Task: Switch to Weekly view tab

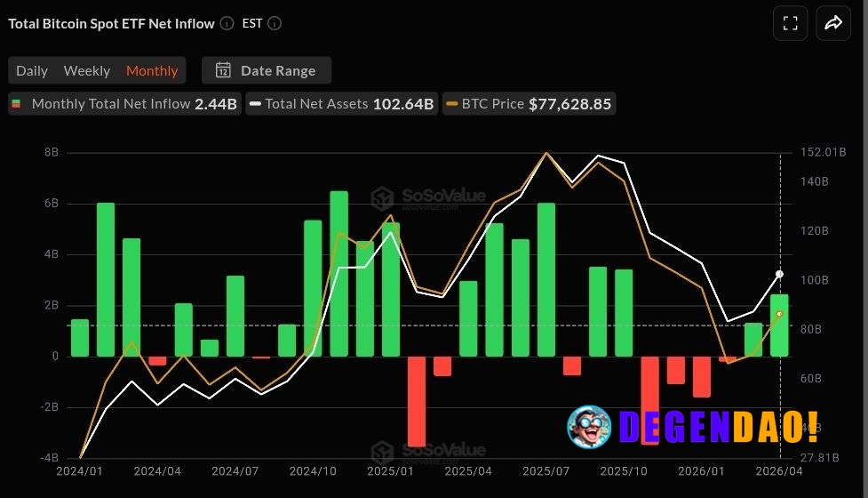Action: 87,71
